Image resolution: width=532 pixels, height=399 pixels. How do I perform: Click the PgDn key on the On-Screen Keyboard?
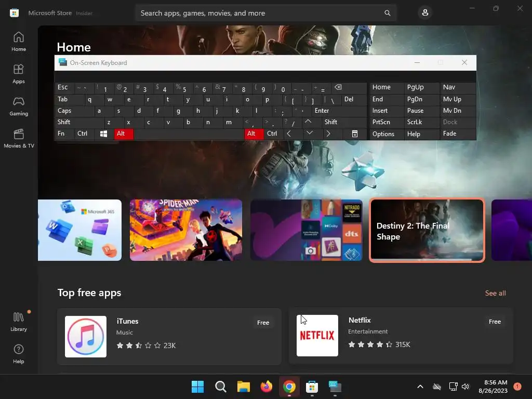[422, 99]
